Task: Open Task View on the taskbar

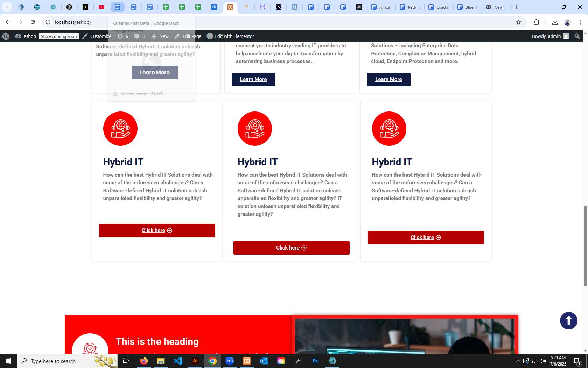Action: (126, 361)
